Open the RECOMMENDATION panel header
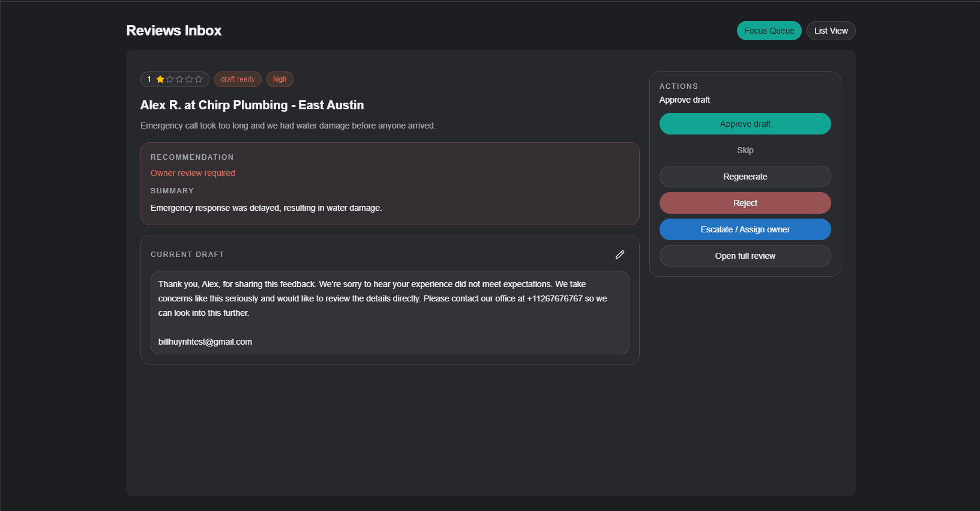 coord(192,157)
